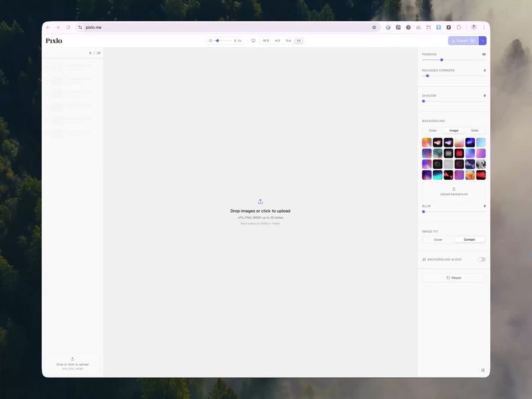Open the Upload background option
Viewport: 532px width, 399px height.
point(454,192)
